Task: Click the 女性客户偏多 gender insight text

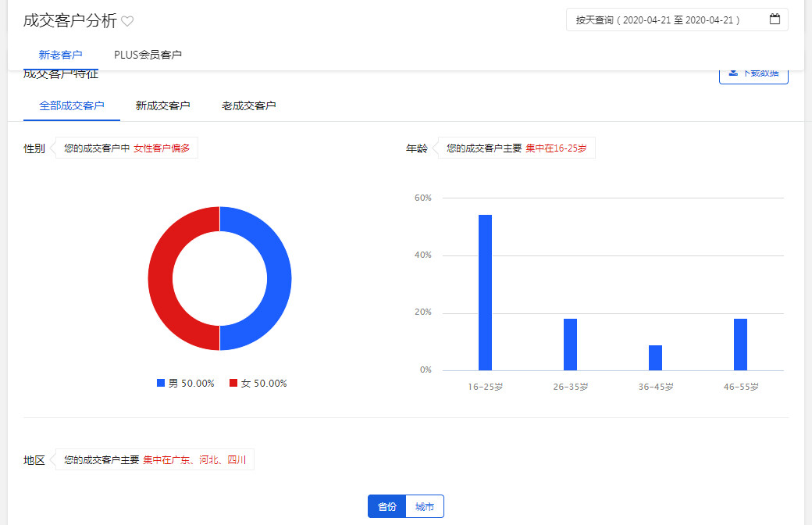Action: [x=162, y=148]
